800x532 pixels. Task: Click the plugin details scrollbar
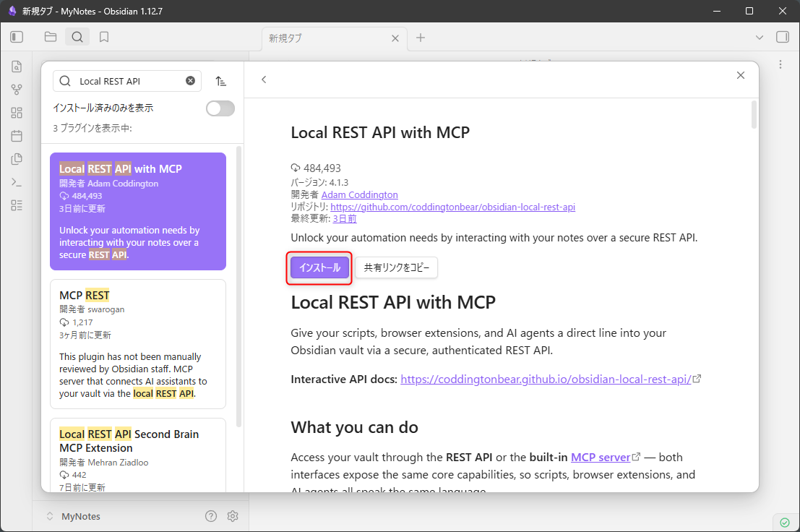(x=754, y=115)
